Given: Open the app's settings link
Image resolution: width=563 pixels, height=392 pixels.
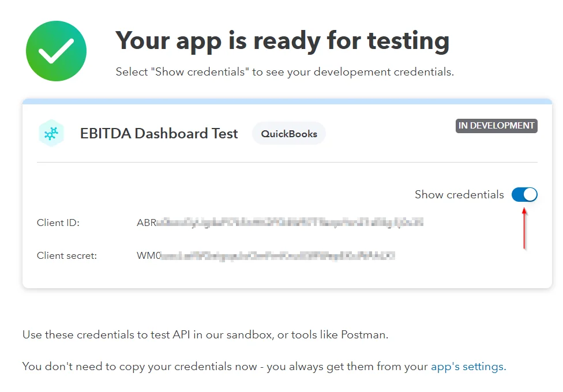Looking at the screenshot, I should [x=468, y=367].
